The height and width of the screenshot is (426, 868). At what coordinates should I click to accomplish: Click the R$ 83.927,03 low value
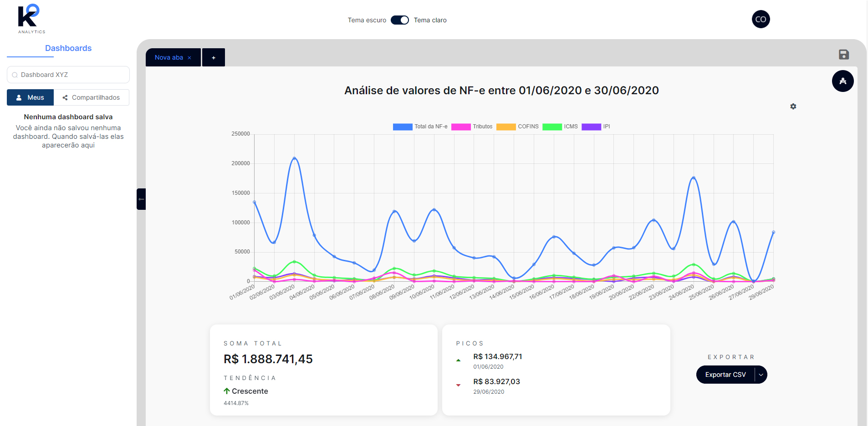496,381
